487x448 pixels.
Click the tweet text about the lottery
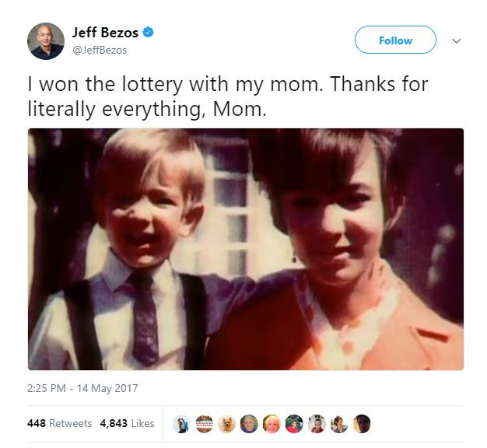pyautogui.click(x=227, y=96)
